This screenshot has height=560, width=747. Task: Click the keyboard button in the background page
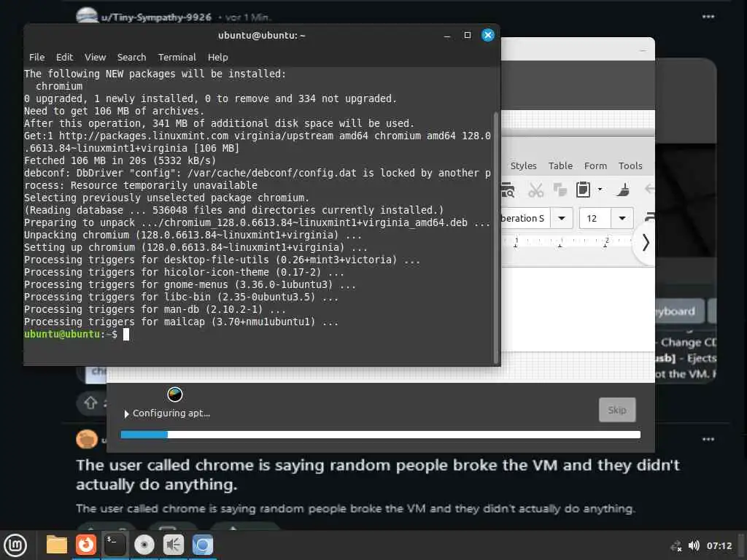coord(679,311)
